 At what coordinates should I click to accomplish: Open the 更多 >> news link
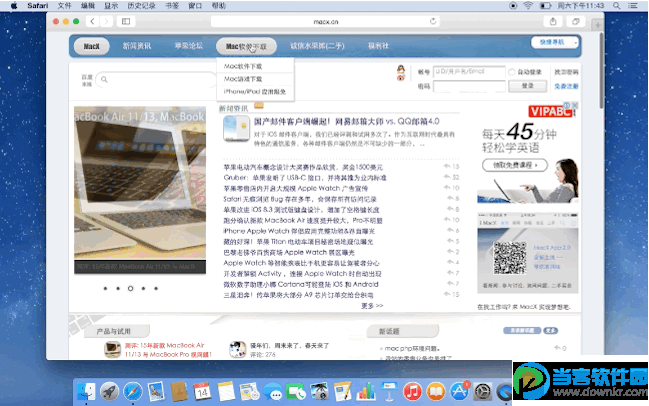(372, 306)
